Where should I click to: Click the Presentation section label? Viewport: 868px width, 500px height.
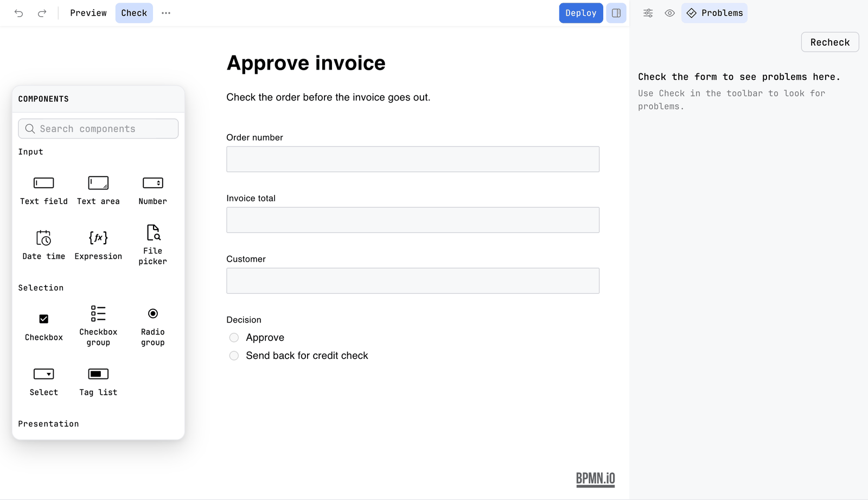[x=48, y=424]
